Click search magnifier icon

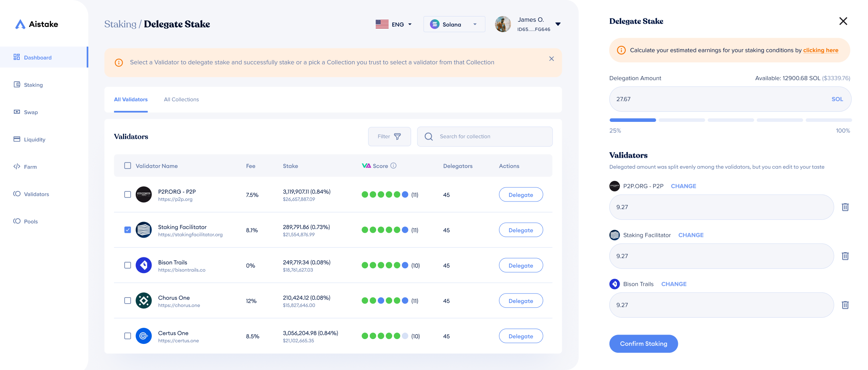coord(429,137)
